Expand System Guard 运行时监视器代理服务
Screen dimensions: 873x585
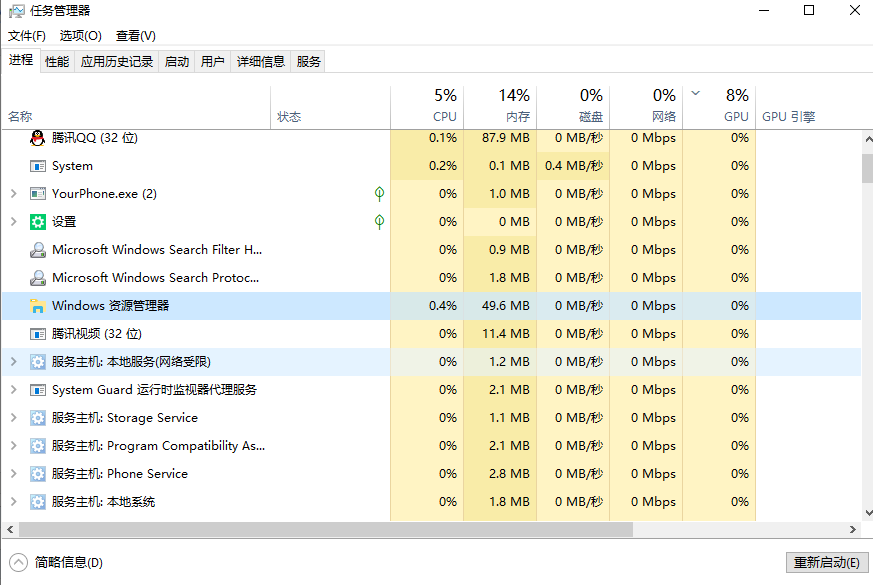click(x=13, y=390)
